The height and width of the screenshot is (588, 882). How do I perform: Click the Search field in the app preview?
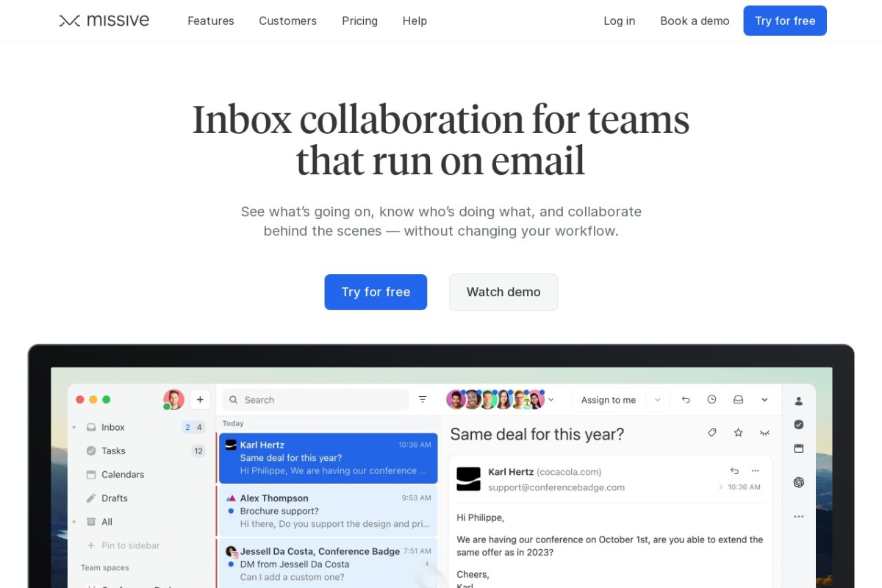tap(316, 400)
